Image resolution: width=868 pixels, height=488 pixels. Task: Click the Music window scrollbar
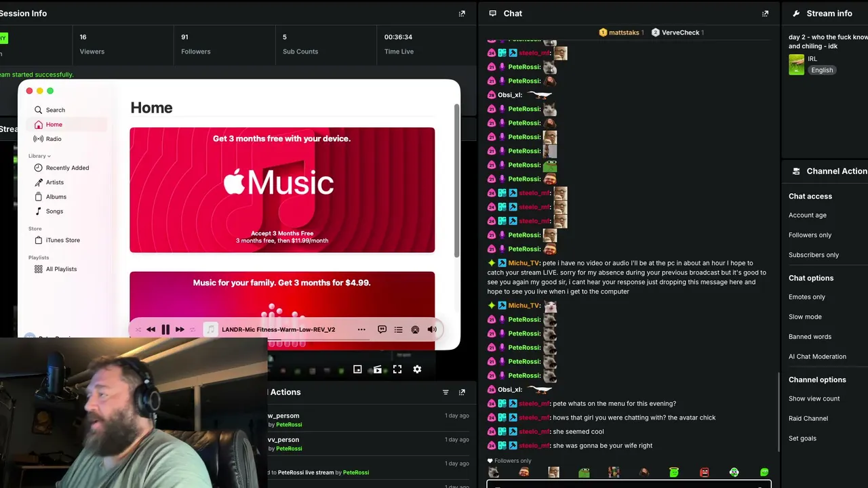(456, 180)
